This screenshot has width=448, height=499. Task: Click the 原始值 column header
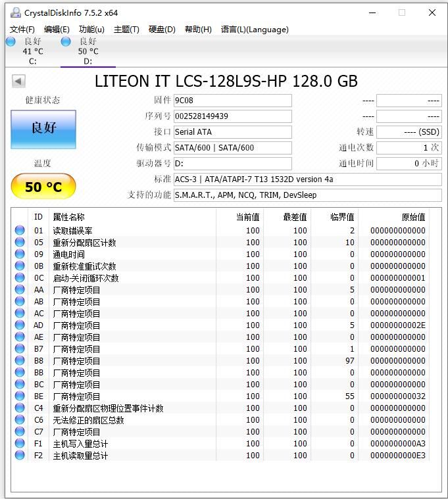[x=394, y=217]
